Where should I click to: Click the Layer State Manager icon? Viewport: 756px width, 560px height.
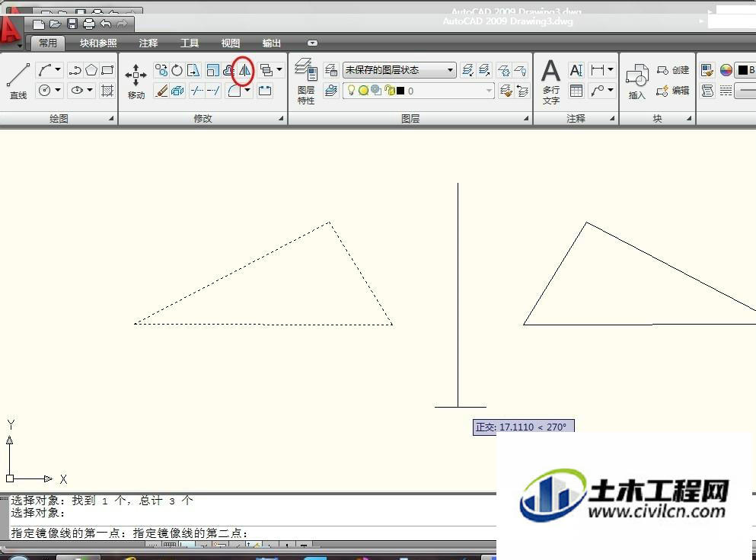(x=330, y=70)
